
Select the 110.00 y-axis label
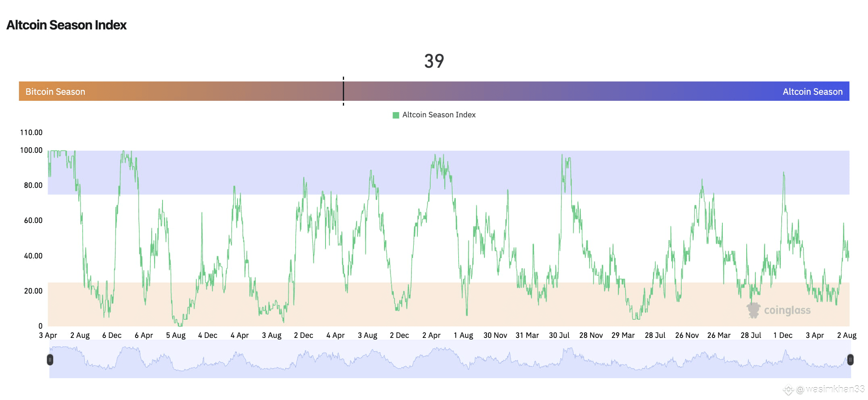(x=31, y=133)
